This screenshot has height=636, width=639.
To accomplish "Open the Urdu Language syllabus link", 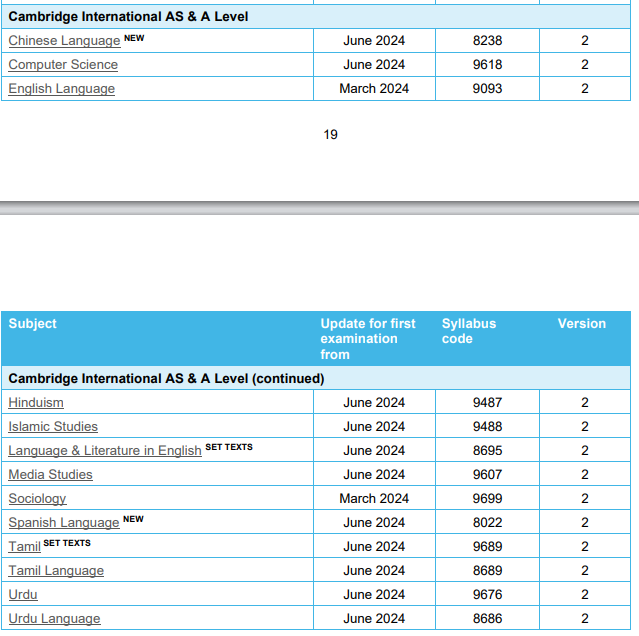I will point(54,619).
